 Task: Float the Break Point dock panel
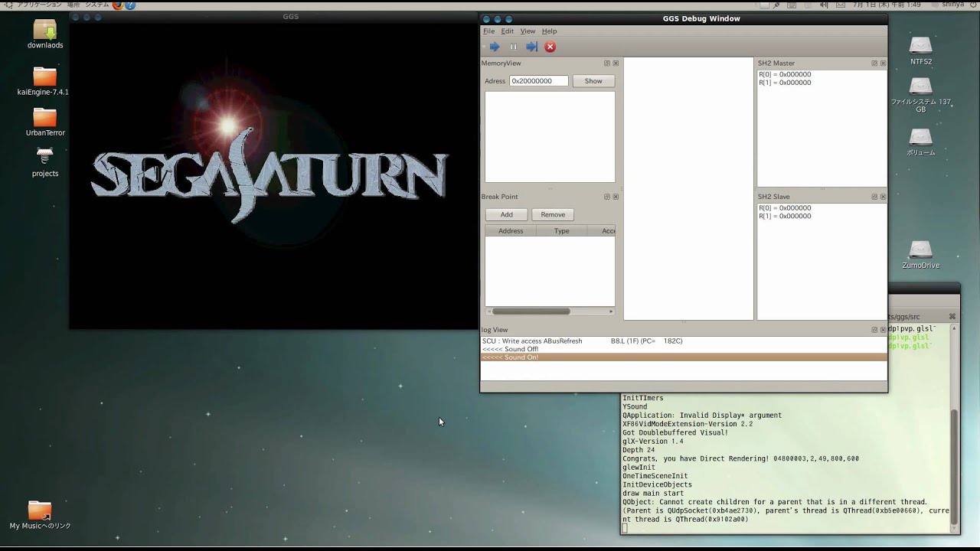tap(607, 197)
